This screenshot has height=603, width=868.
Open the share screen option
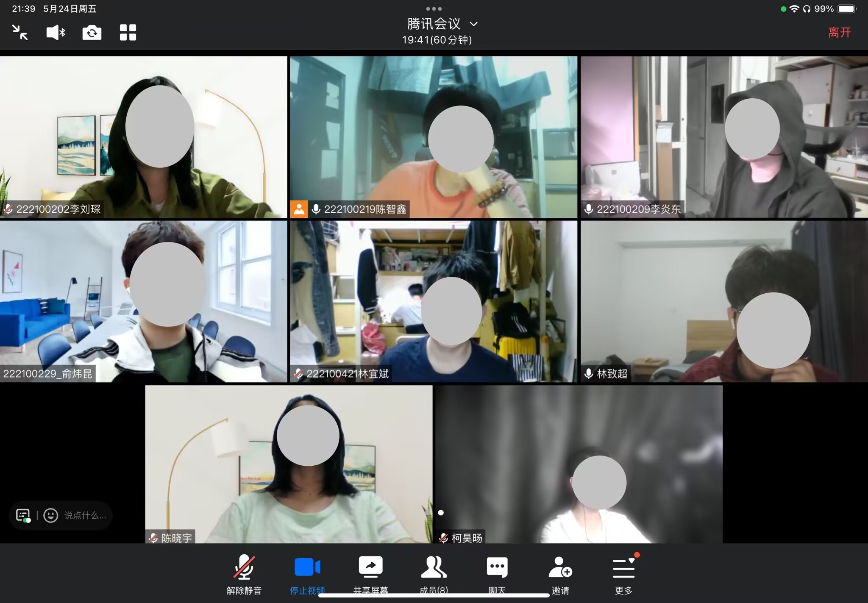(x=370, y=573)
